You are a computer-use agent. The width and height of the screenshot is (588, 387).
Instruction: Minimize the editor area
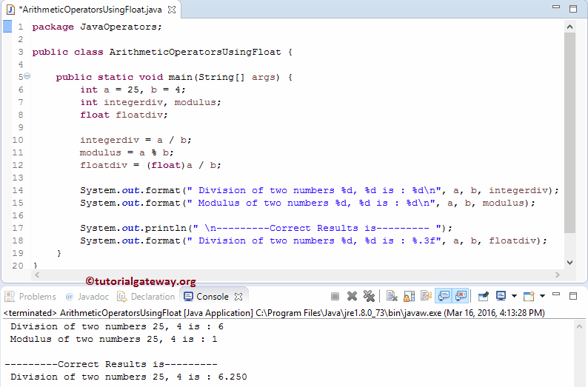556,7
